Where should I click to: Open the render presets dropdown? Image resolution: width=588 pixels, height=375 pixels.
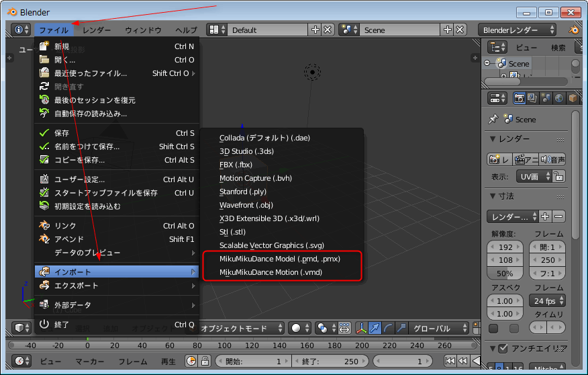513,216
